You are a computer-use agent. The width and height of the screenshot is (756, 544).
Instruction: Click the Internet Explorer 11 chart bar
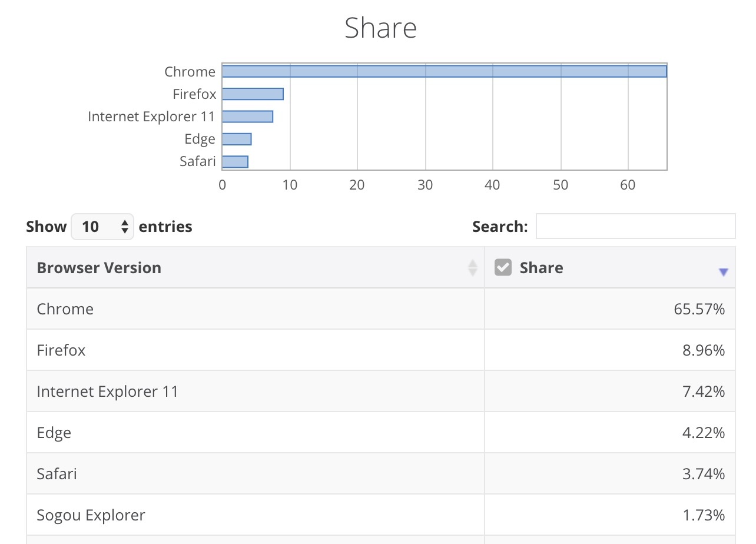click(247, 117)
